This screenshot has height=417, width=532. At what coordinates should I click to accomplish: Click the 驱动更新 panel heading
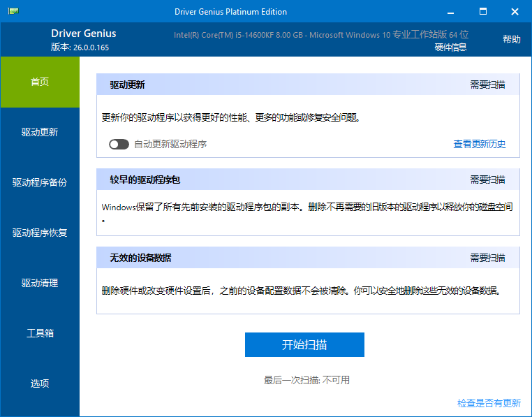pyautogui.click(x=127, y=85)
